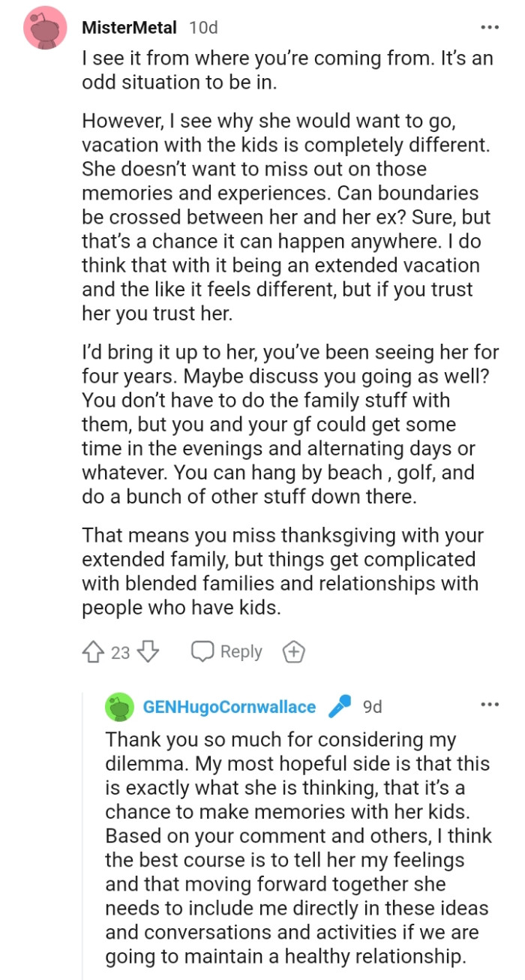Screen dimensions: 525x980
Task: Click the 9d timestamp on the reply
Action: [x=372, y=706]
